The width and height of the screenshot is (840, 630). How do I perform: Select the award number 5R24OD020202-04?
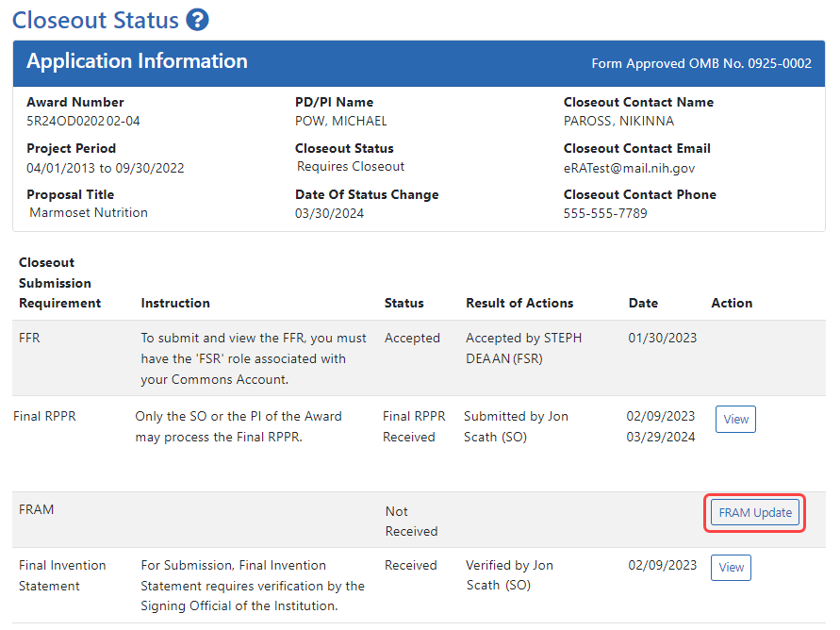pos(84,121)
